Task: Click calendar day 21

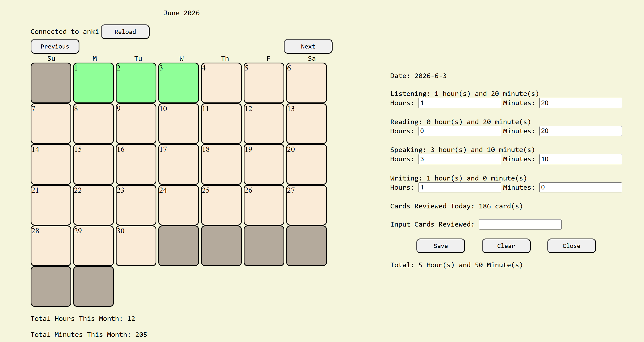Action: click(x=51, y=205)
